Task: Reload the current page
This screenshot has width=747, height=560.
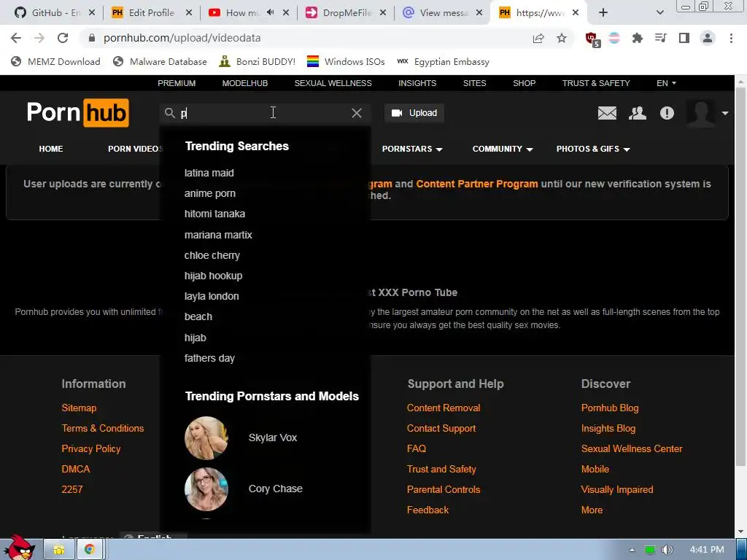Action: [63, 38]
